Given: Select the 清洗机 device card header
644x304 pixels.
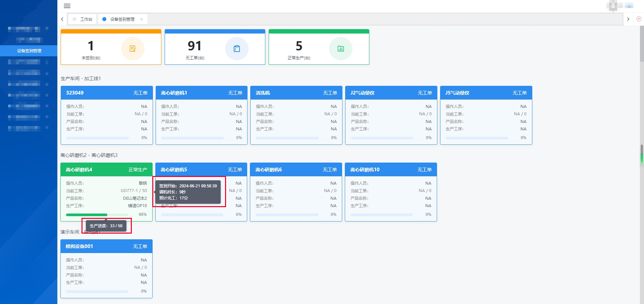Looking at the screenshot, I should (x=296, y=93).
